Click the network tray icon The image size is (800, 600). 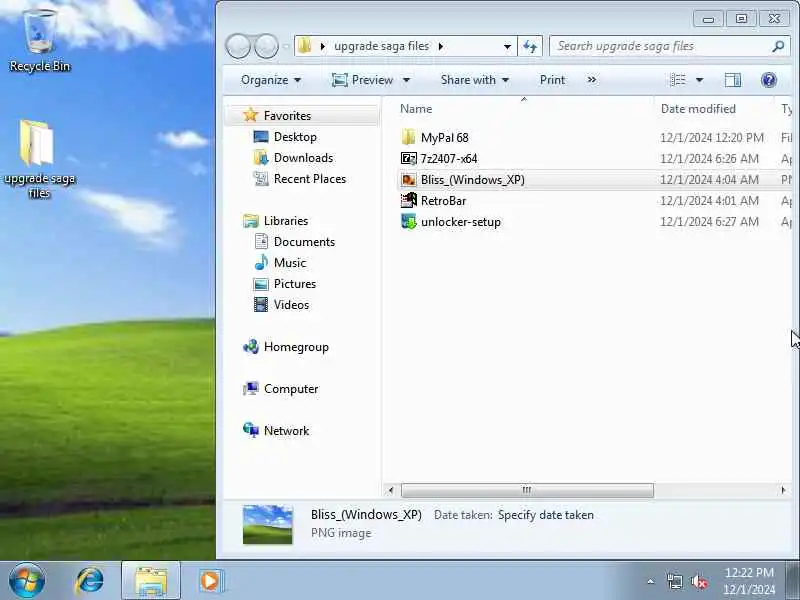tap(674, 581)
